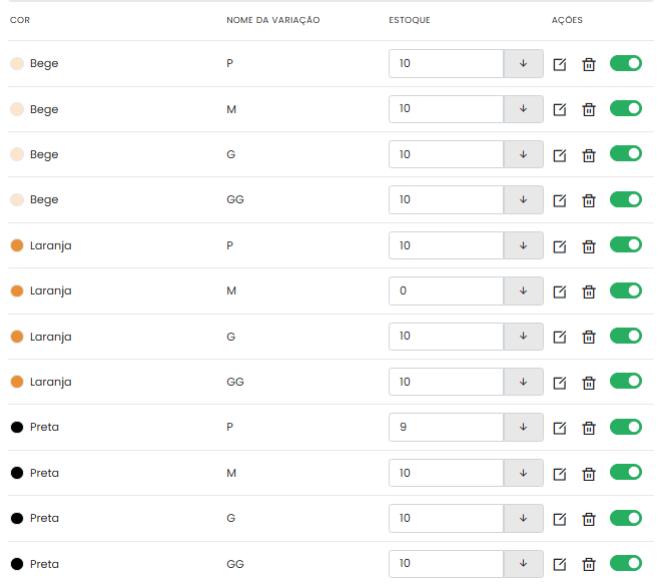Focus the Preta P stock field showing 9
This screenshot has width=659, height=588.
445,427
